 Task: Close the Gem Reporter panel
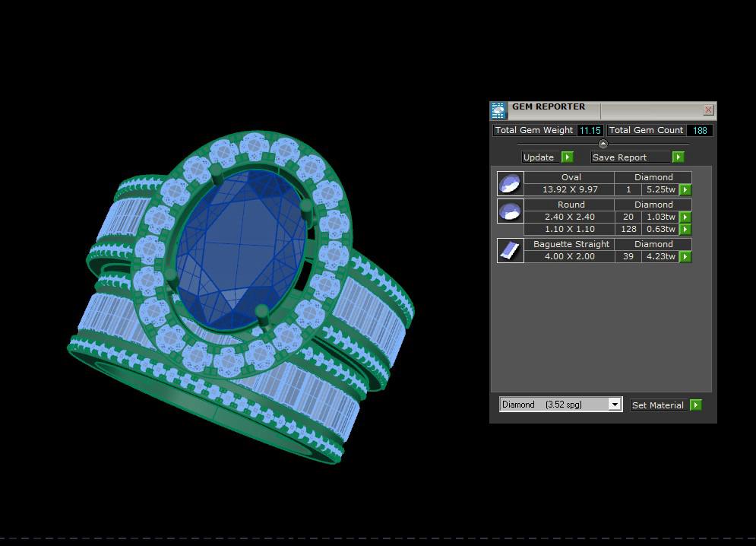708,110
